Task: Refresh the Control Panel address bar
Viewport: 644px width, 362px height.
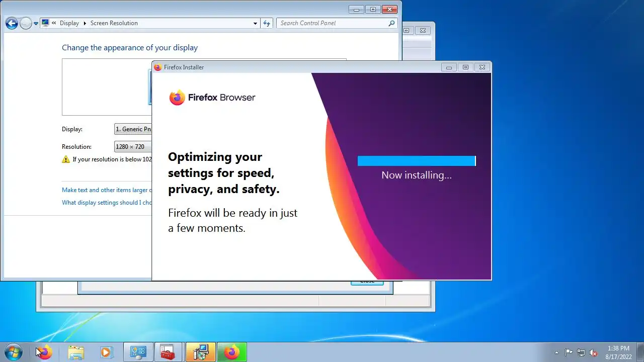Action: click(x=267, y=23)
